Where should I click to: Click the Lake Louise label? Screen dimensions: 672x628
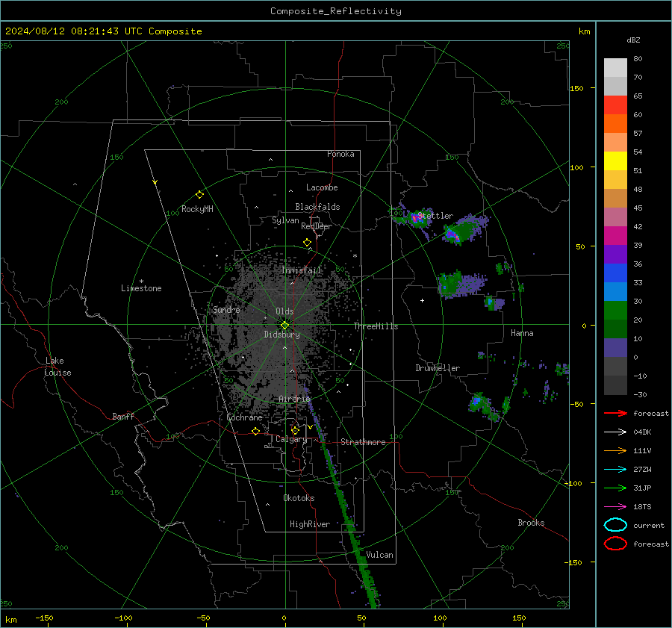57,367
